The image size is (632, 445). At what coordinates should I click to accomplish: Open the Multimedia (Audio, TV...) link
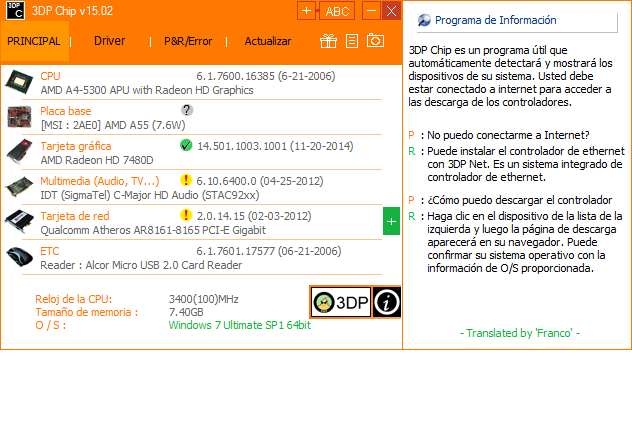click(x=100, y=181)
